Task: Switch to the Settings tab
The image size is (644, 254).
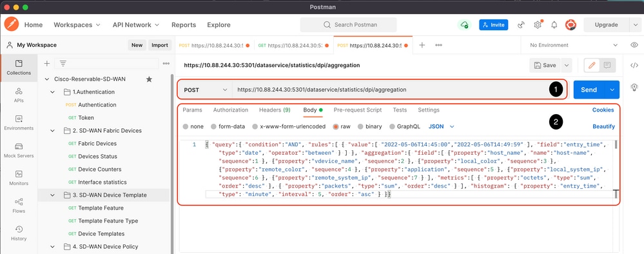Action: point(429,110)
